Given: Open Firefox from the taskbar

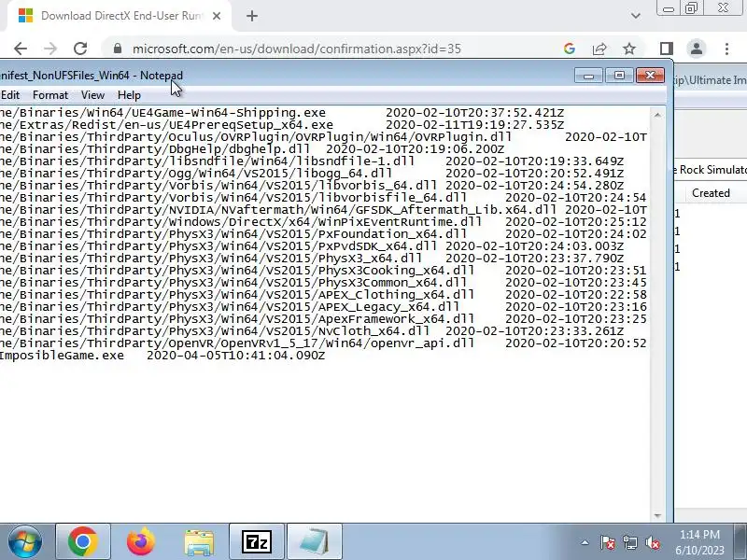Looking at the screenshot, I should point(141,542).
